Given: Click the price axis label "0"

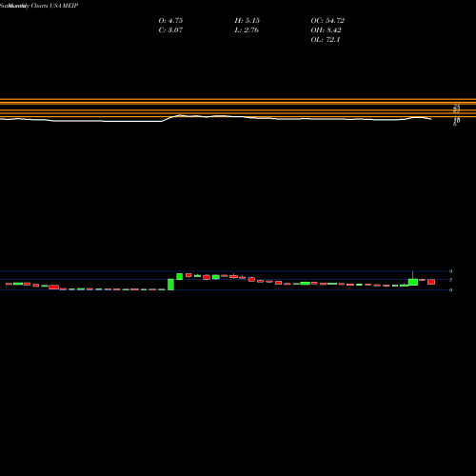Looking at the screenshot, I should point(450,290).
